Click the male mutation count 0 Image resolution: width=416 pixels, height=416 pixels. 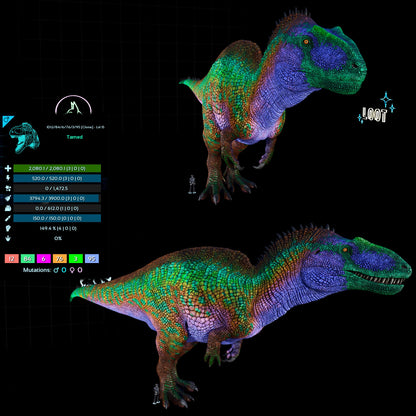pyautogui.click(x=64, y=270)
